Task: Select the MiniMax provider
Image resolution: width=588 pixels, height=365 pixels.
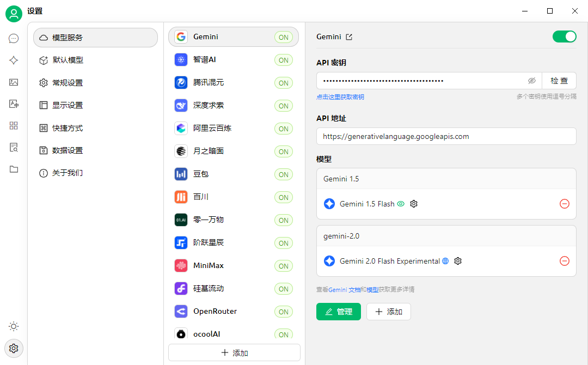Action: click(233, 266)
